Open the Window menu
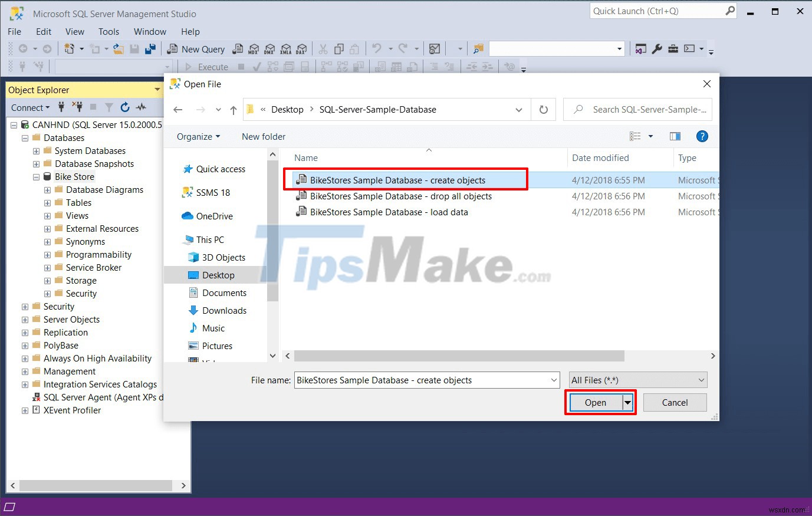This screenshot has width=812, height=516. pos(150,31)
